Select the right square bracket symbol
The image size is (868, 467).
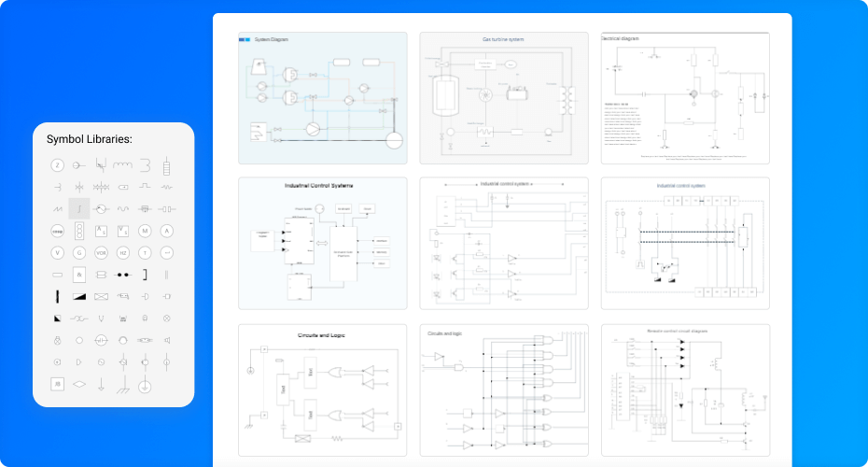[145, 275]
